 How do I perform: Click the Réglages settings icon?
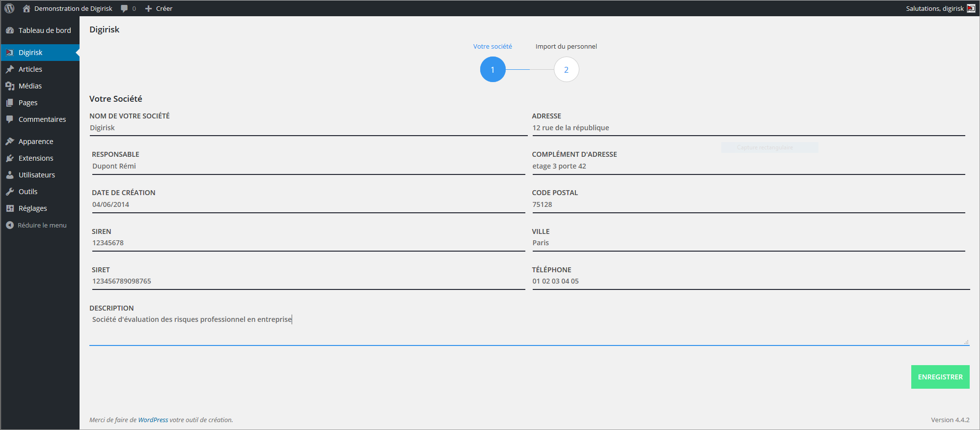click(10, 208)
